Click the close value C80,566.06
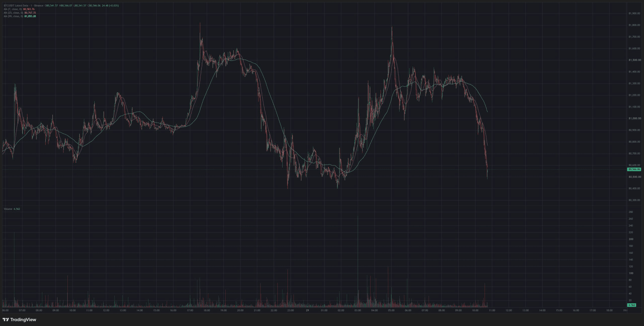The width and height of the screenshot is (644, 326). (x=94, y=6)
